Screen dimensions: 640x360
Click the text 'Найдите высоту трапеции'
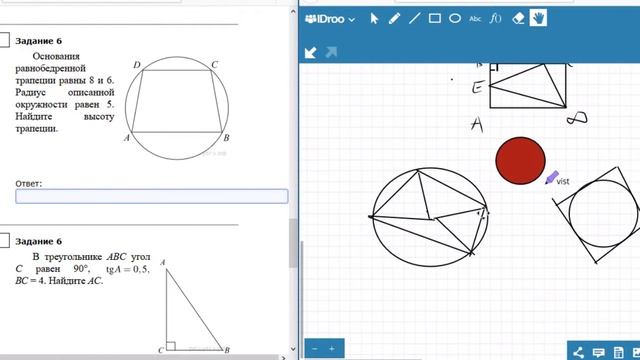(x=65, y=122)
